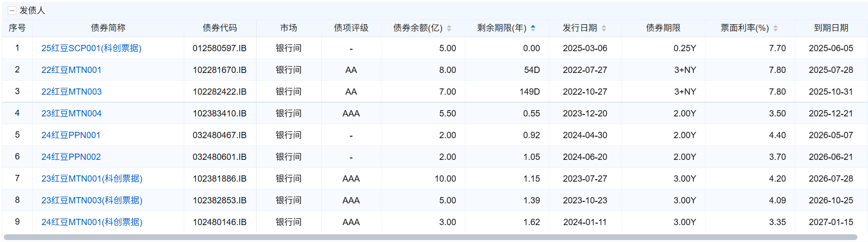Open bond 23红豆MTN003(科创票据)
The width and height of the screenshot is (868, 242).
92,200
